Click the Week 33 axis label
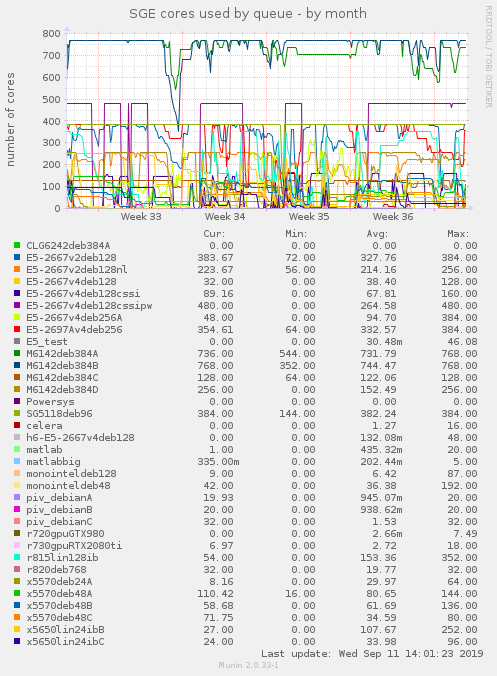Viewport: 497px width, 676px height. (x=141, y=216)
